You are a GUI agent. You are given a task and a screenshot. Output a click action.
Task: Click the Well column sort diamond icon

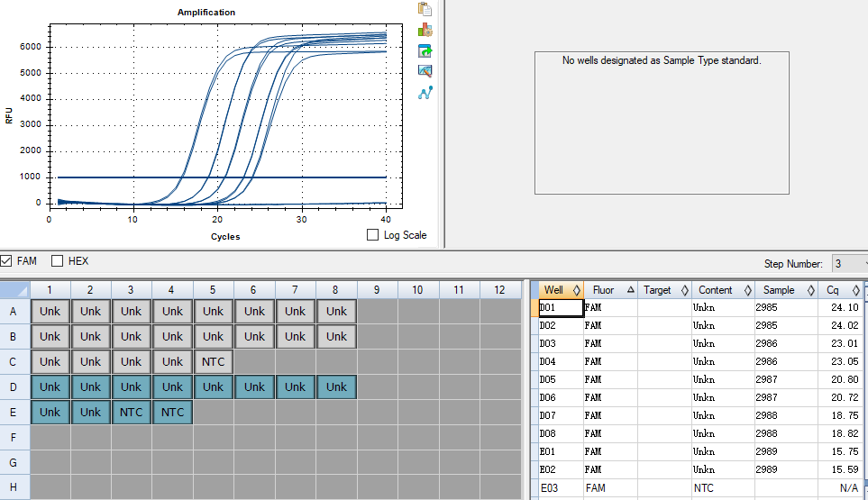pos(576,290)
